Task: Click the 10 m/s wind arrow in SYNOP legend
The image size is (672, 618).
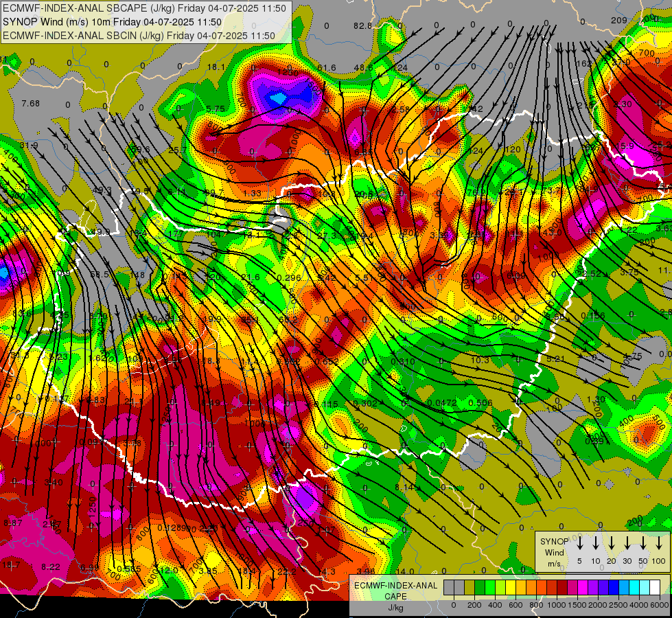Action: tap(595, 542)
